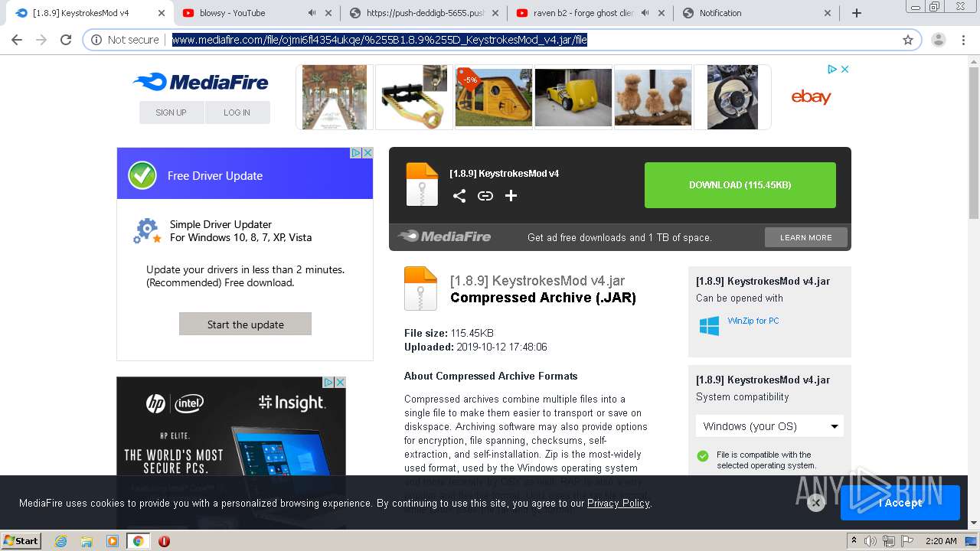Click the Windows logo next to WinZip
Viewport: 980px width, 551px height.
[710, 326]
